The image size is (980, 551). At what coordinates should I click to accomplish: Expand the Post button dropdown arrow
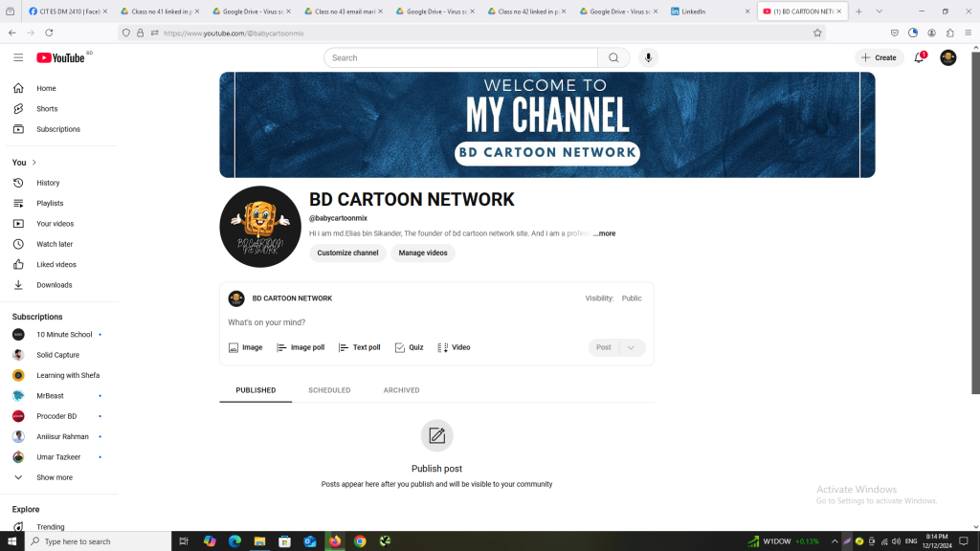coord(632,347)
